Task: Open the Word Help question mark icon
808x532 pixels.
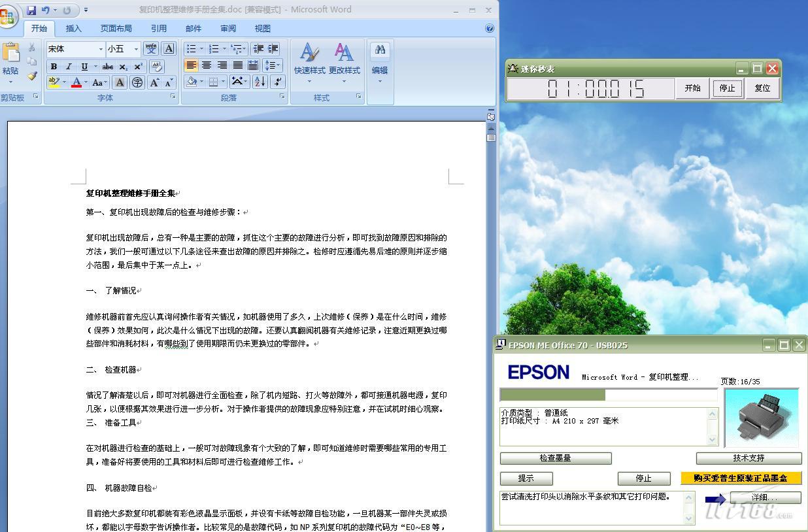Action: [x=490, y=28]
